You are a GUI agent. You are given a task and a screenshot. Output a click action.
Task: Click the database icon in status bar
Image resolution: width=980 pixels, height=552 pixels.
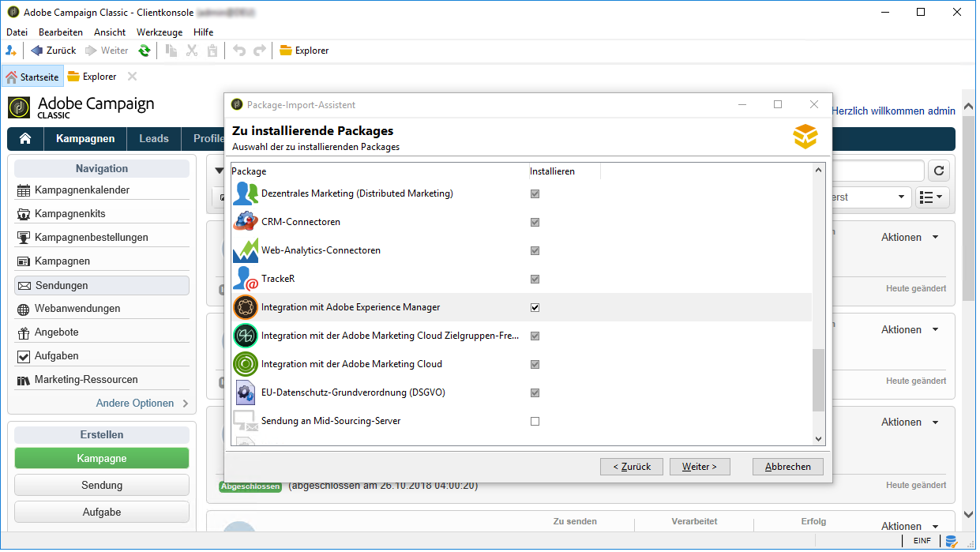tap(952, 542)
